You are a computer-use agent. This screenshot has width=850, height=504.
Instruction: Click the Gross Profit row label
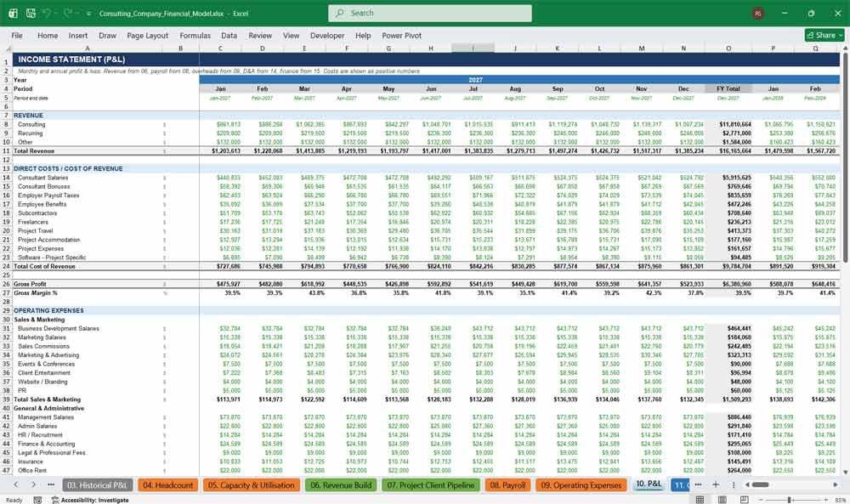click(x=30, y=284)
